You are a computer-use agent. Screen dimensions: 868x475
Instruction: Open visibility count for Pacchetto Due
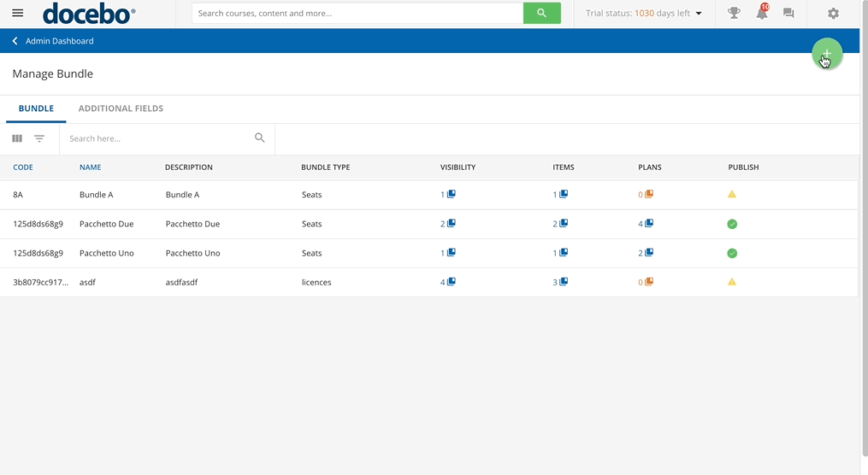tap(448, 224)
